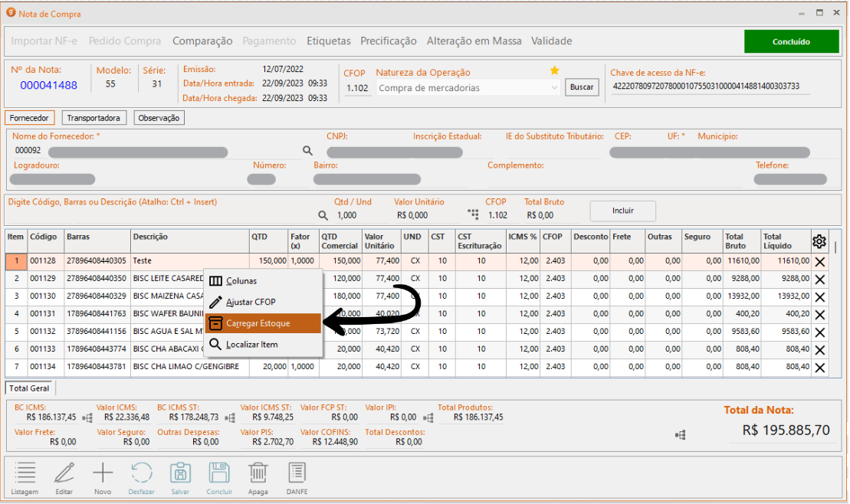
Task: Delete item 3 with its X icon
Action: pyautogui.click(x=819, y=297)
